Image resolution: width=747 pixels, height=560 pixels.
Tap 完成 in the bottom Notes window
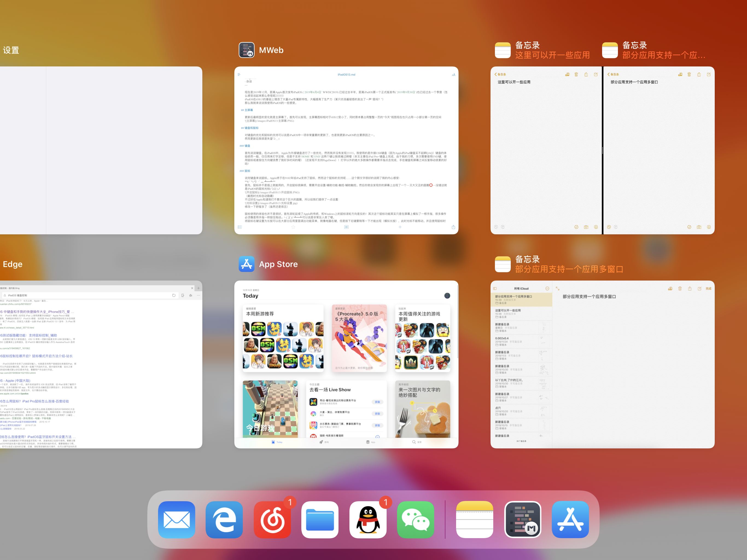(x=708, y=288)
